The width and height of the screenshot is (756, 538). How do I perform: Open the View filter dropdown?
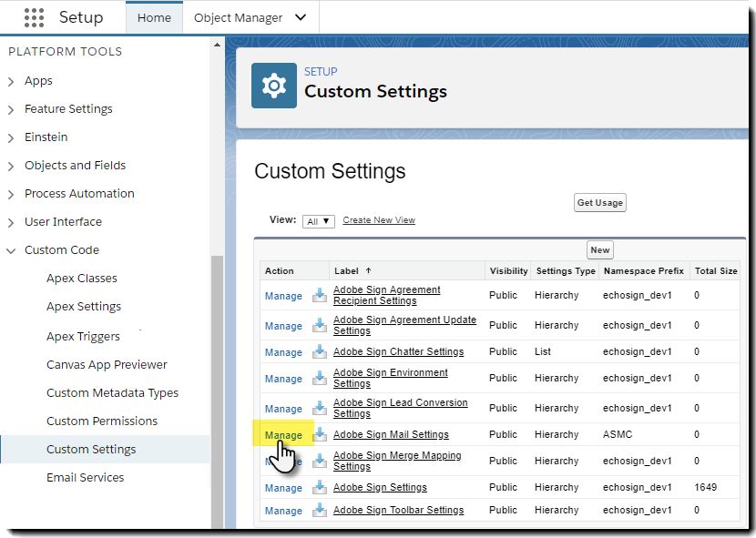(x=318, y=221)
